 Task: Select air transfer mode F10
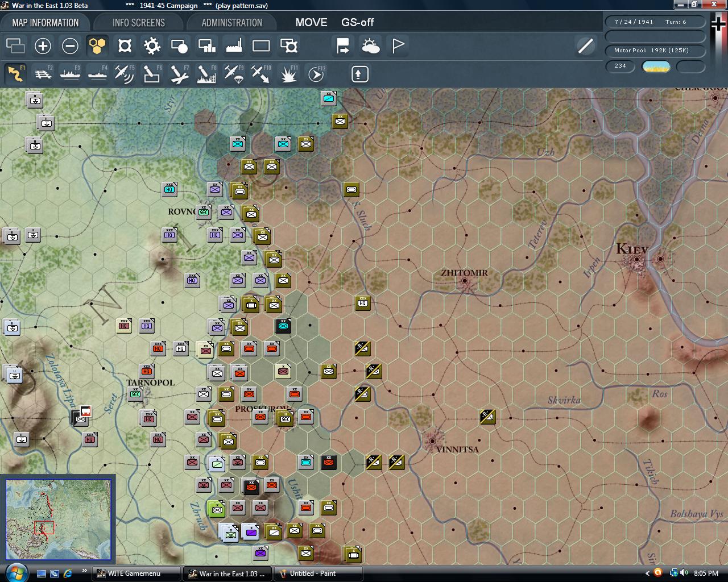coord(261,74)
